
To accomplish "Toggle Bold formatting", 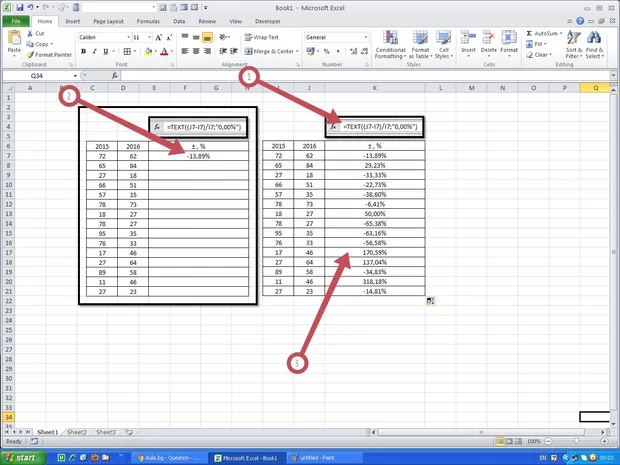I will click(82, 52).
